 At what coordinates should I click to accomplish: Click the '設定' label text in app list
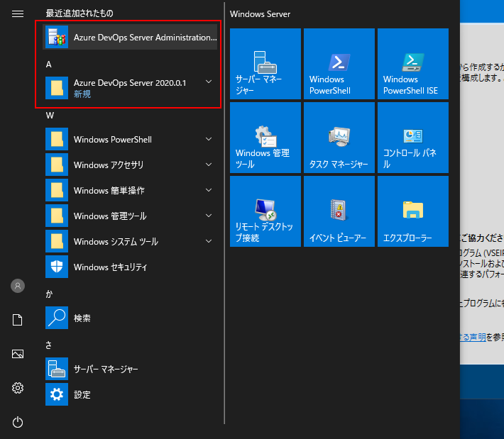pyautogui.click(x=82, y=395)
